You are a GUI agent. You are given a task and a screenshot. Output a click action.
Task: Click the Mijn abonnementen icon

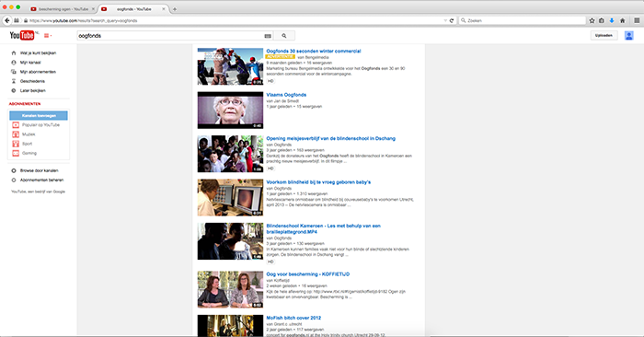click(x=14, y=72)
